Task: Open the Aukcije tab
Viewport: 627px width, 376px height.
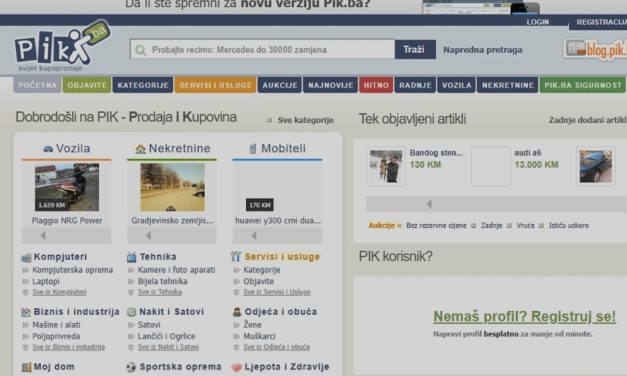Action: click(280, 85)
